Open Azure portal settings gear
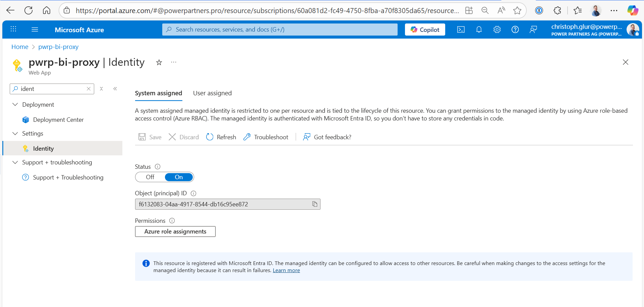This screenshot has height=307, width=644. tap(497, 30)
